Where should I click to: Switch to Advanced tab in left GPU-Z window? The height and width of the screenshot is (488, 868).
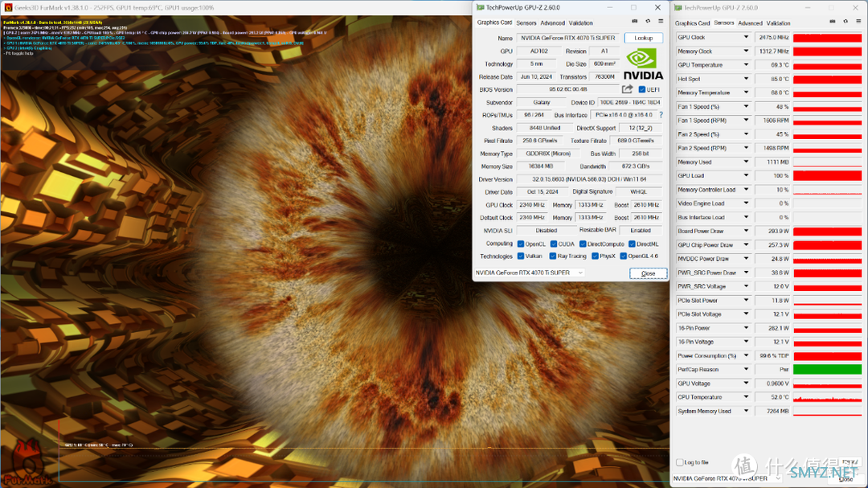(x=552, y=23)
